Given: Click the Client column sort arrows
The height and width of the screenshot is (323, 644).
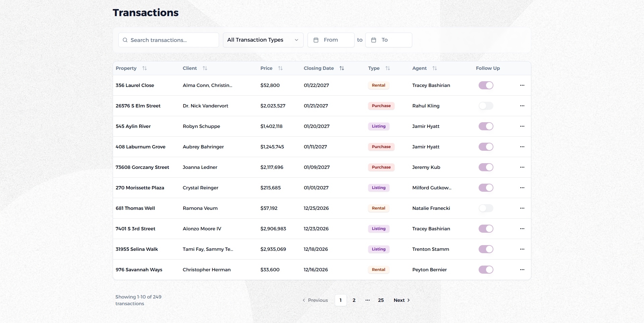Looking at the screenshot, I should point(205,68).
